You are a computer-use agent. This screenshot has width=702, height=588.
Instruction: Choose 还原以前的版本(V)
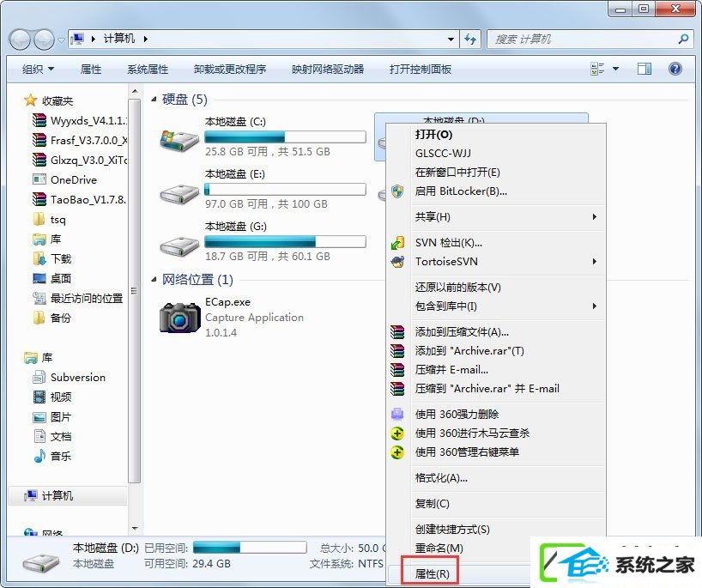pos(496,287)
